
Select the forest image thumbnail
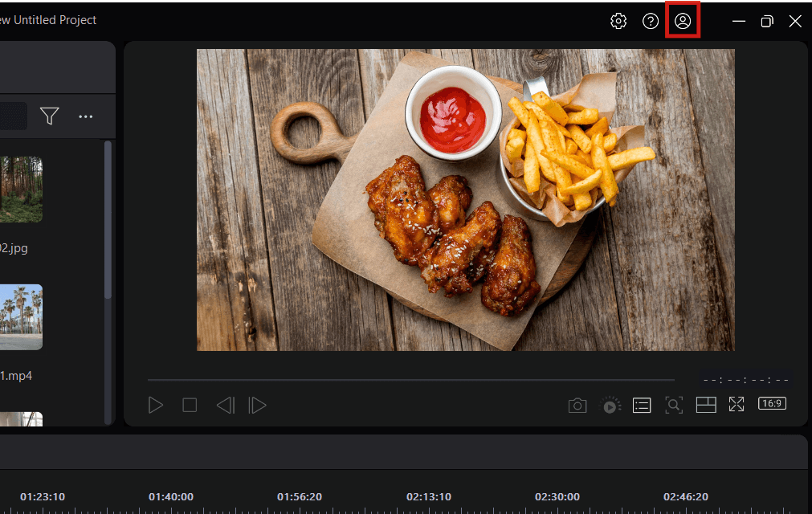pos(21,190)
